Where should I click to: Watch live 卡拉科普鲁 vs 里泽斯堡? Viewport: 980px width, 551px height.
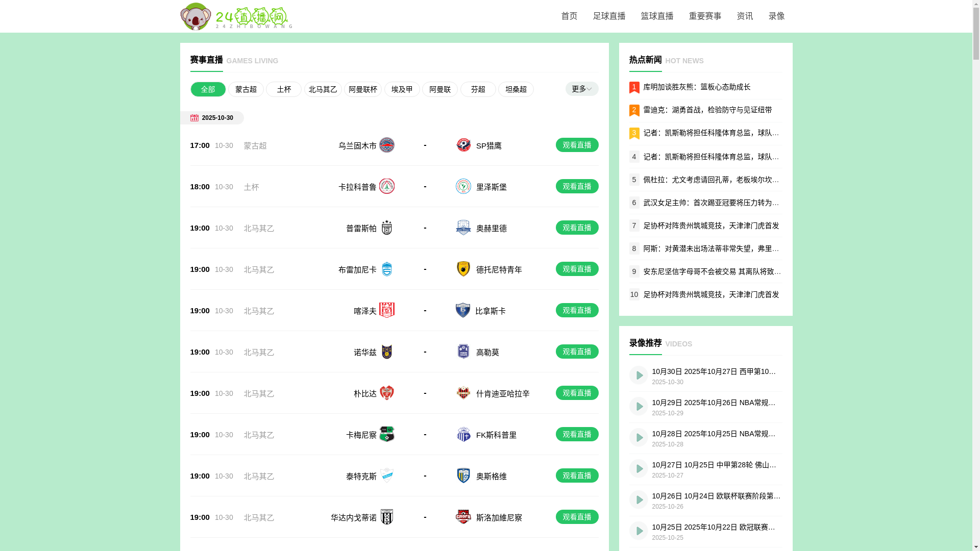click(x=577, y=186)
